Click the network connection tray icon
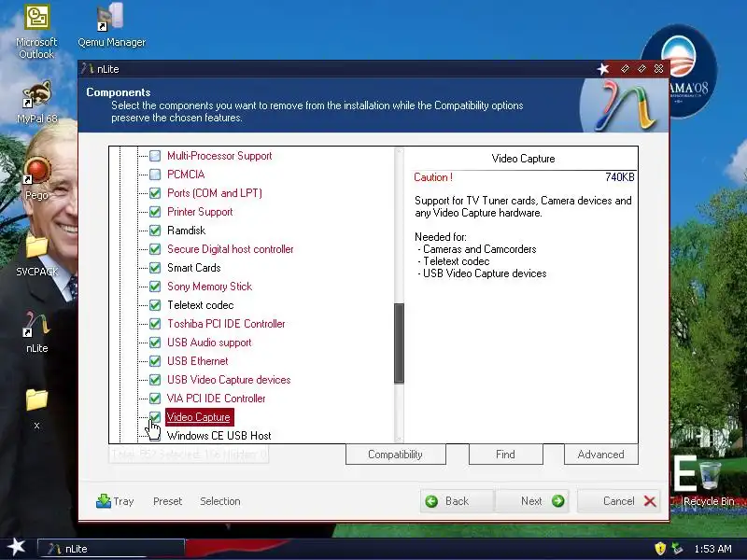Viewport: 747px width, 560px height. [676, 549]
